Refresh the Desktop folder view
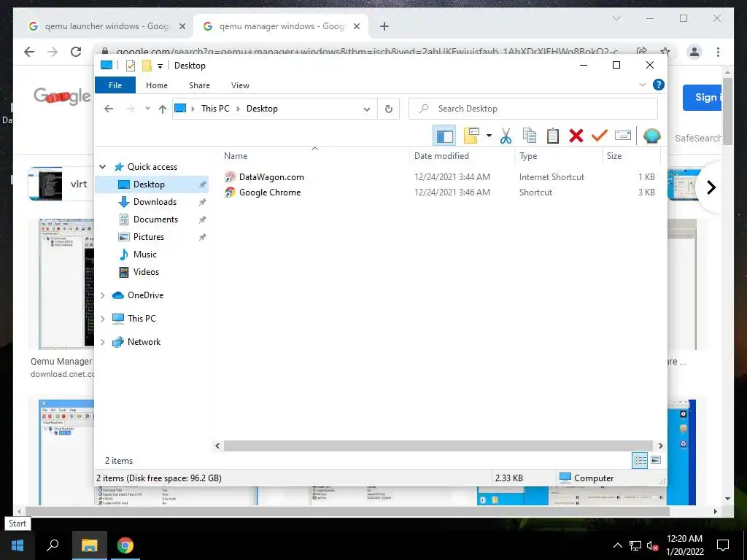Viewport: 747px width, 560px height. [389, 109]
